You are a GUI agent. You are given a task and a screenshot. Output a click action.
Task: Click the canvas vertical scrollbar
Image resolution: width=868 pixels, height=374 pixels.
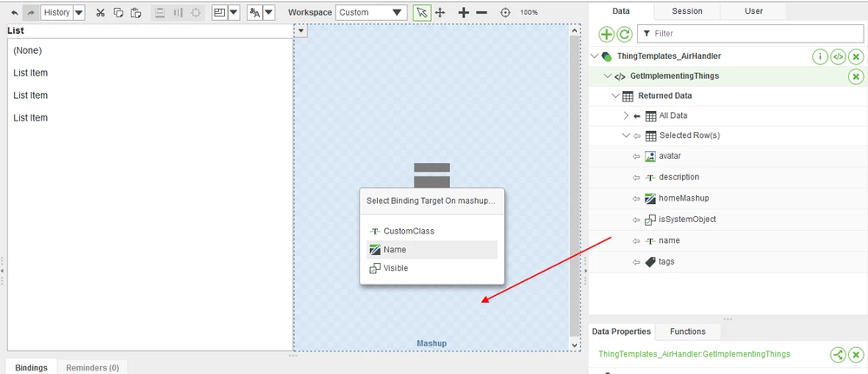point(574,188)
